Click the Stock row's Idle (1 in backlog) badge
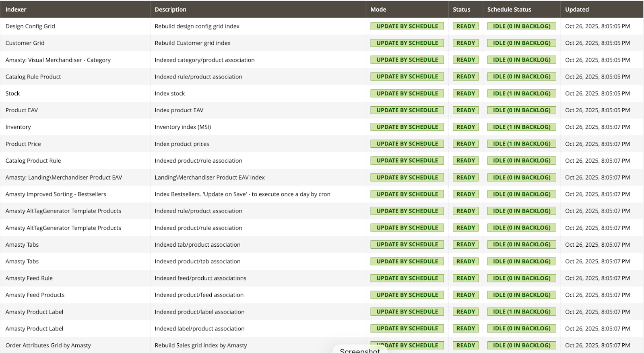Viewport: 644px width, 353px height. (521, 93)
